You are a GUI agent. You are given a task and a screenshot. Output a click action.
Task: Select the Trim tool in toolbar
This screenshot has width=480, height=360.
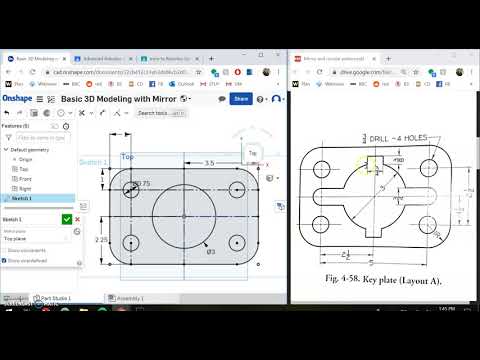[82, 113]
